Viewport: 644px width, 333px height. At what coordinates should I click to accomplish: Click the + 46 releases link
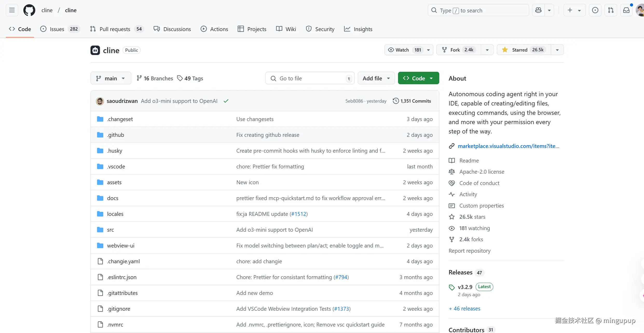464,308
